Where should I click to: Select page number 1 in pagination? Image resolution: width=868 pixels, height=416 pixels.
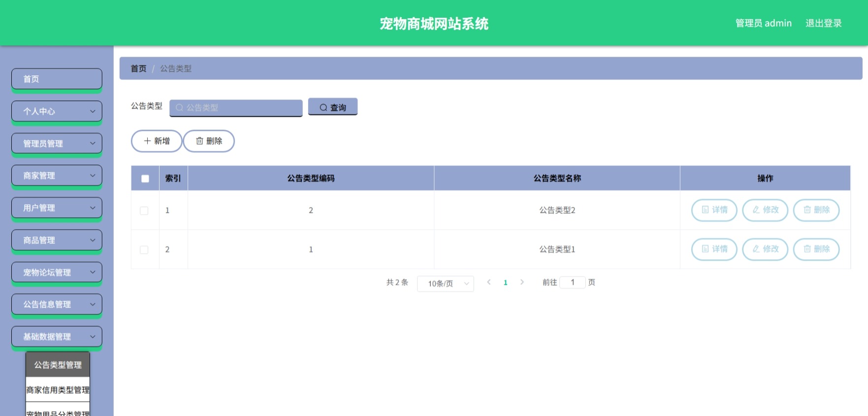click(506, 282)
